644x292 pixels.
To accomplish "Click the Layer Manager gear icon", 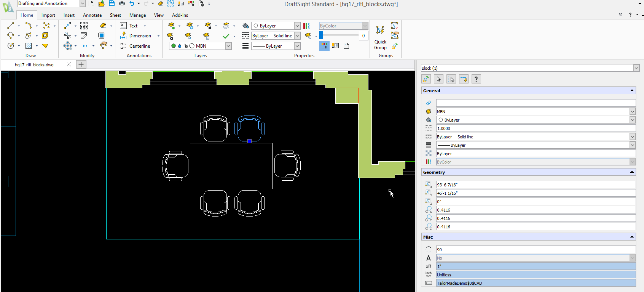I will pos(170,36).
